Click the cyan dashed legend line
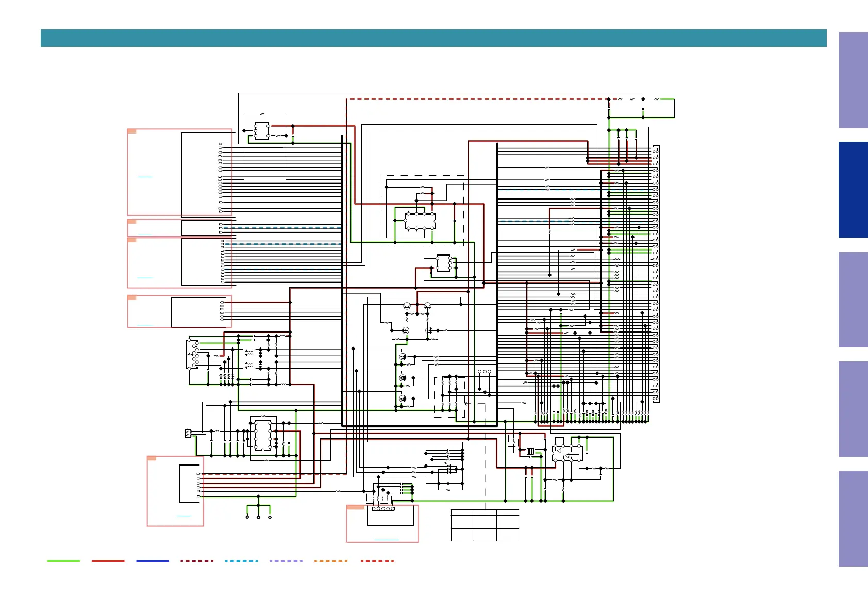This screenshot has width=868, height=614. (241, 561)
